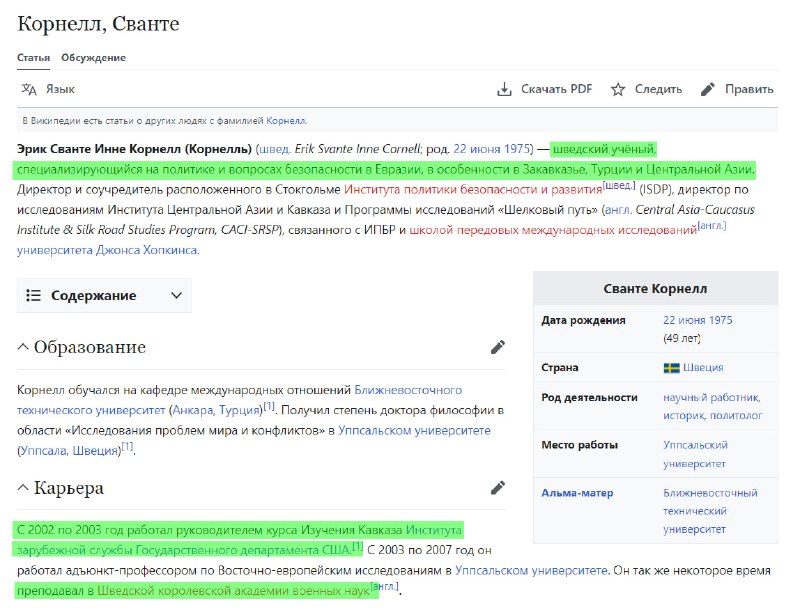This screenshot has width=800, height=610.
Task: Follow the Уппсала link
Action: pos(43,451)
